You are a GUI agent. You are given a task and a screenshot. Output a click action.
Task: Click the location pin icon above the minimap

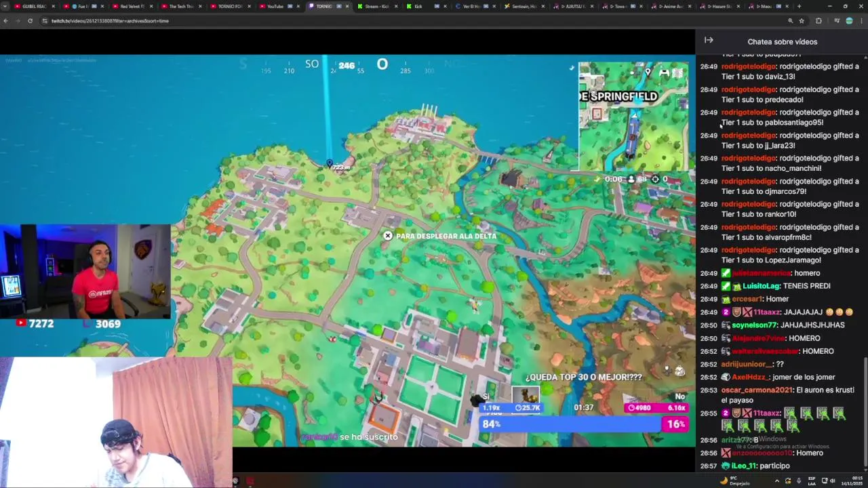pos(648,72)
